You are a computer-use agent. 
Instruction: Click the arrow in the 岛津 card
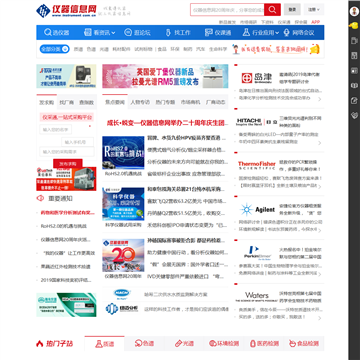pyautogui.click(x=320, y=99)
